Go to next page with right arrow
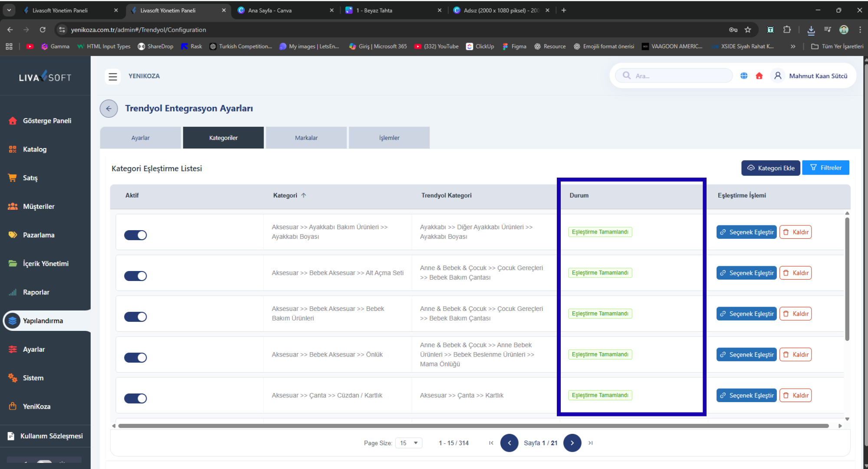Viewport: 868px width, 469px height. (x=572, y=443)
